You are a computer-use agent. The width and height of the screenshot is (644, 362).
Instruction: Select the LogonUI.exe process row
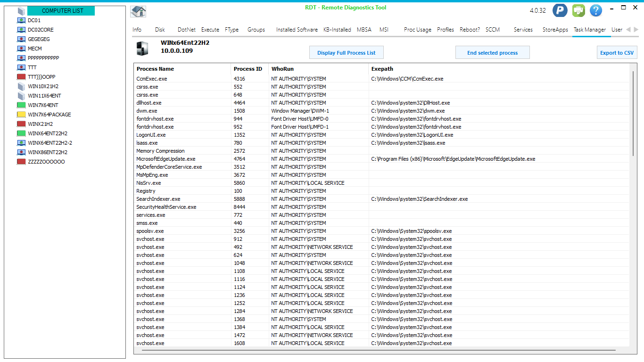(x=382, y=135)
